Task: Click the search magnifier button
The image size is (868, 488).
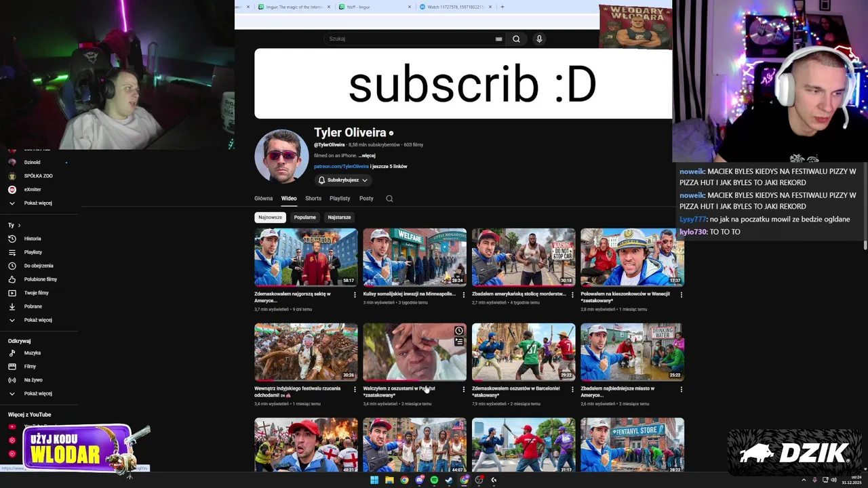Action: 516,39
